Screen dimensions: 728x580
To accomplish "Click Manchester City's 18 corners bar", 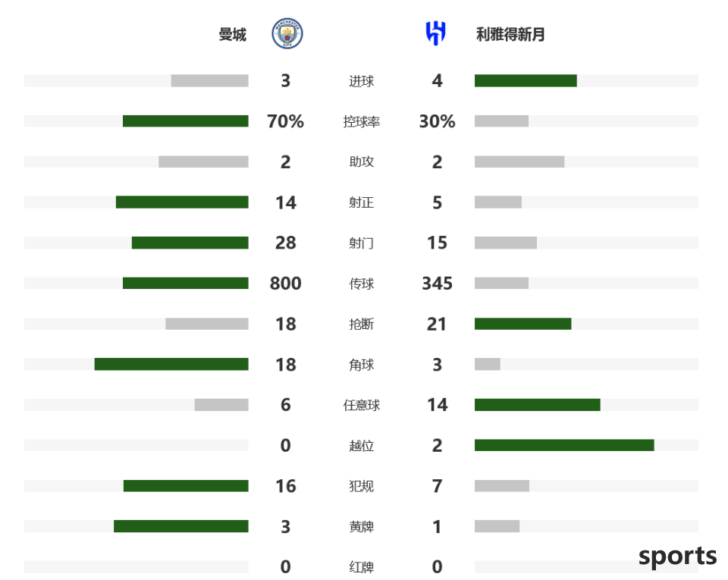I will [x=171, y=364].
